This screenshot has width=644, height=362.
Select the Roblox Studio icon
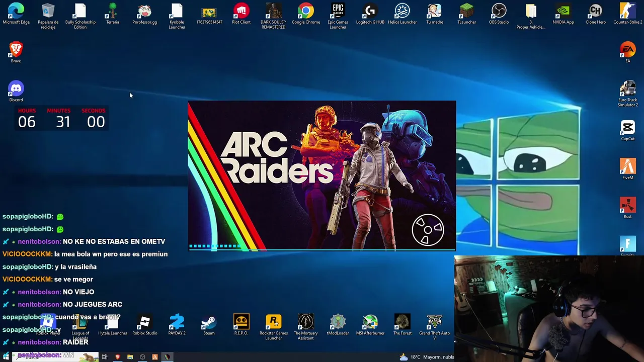pyautogui.click(x=145, y=325)
